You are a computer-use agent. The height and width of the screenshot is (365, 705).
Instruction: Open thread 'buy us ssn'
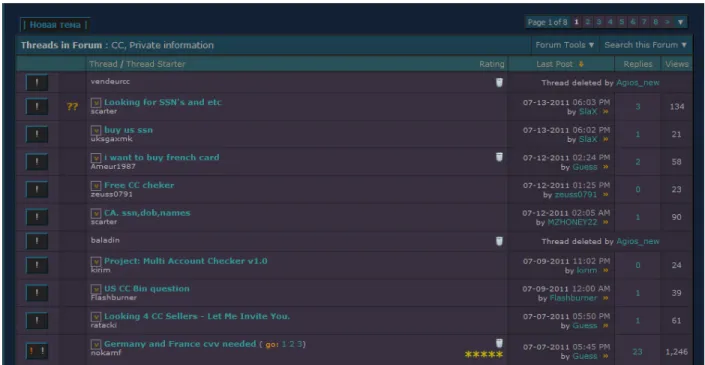pos(129,130)
